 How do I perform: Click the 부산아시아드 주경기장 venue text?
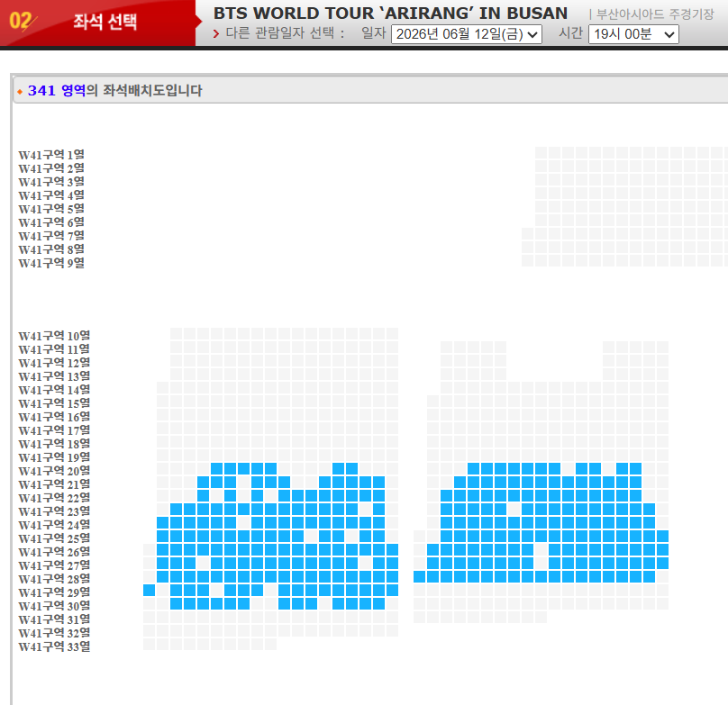tap(655, 14)
